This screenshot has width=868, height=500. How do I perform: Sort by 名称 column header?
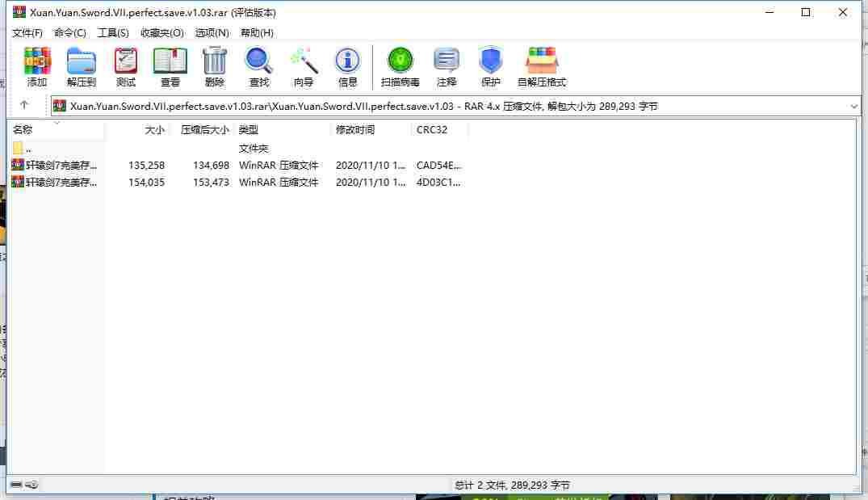coord(57,129)
